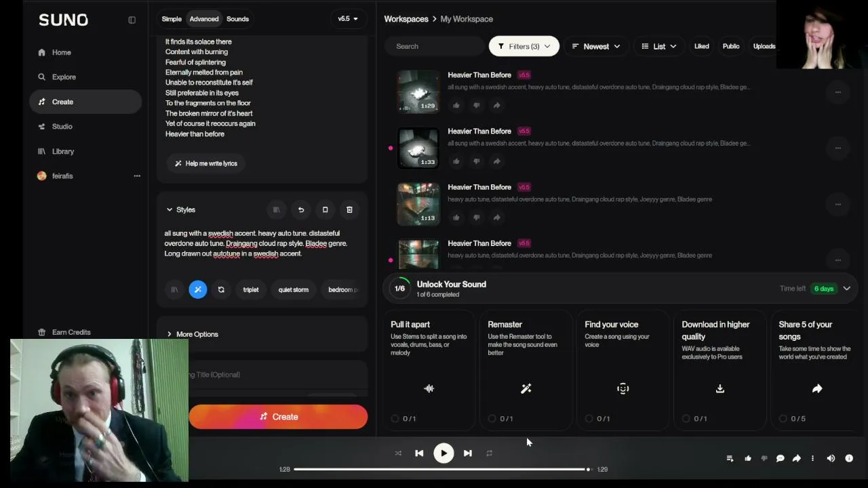Share the 1:29 song in the list
The image size is (868, 488).
click(x=496, y=105)
